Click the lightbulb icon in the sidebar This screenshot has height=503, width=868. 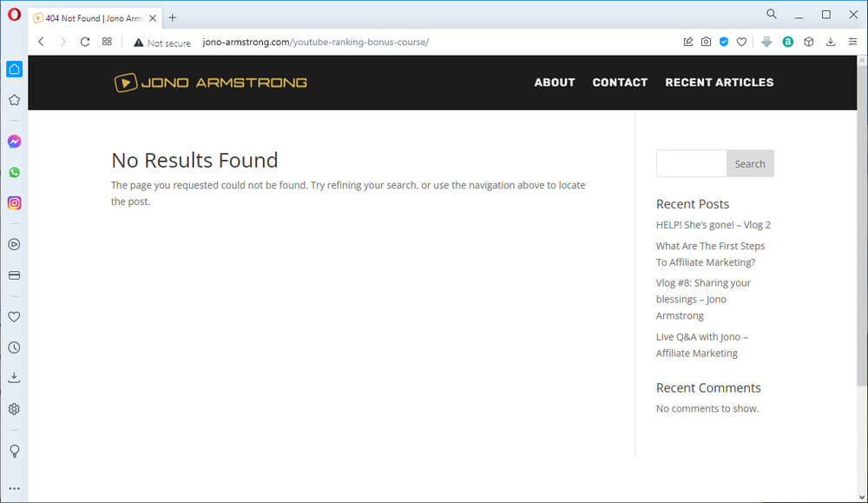click(x=15, y=451)
